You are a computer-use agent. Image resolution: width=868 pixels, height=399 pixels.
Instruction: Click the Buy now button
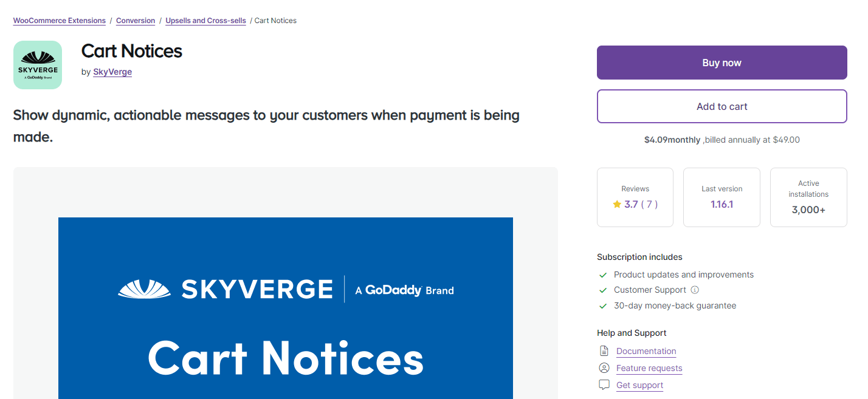tap(722, 62)
